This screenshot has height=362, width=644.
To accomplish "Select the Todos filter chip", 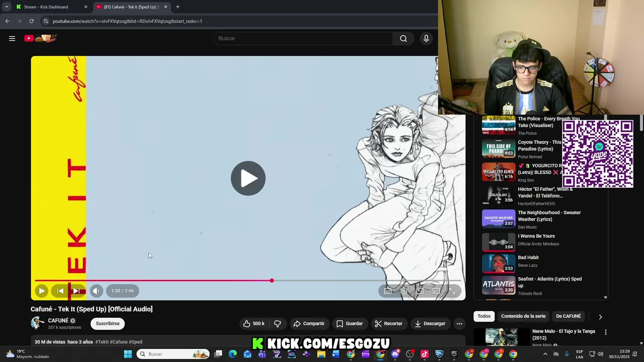I will [484, 316].
